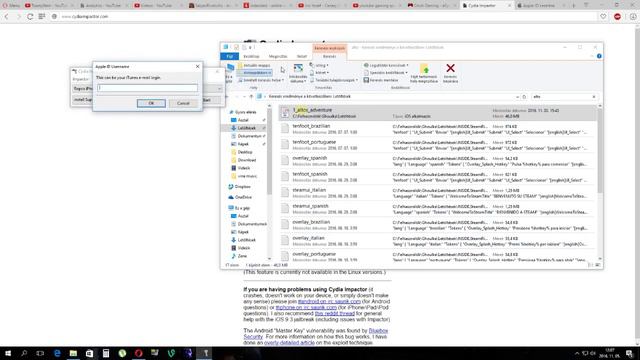Click the Explorer help question mark icon
640x360 pixels.
tap(599, 56)
